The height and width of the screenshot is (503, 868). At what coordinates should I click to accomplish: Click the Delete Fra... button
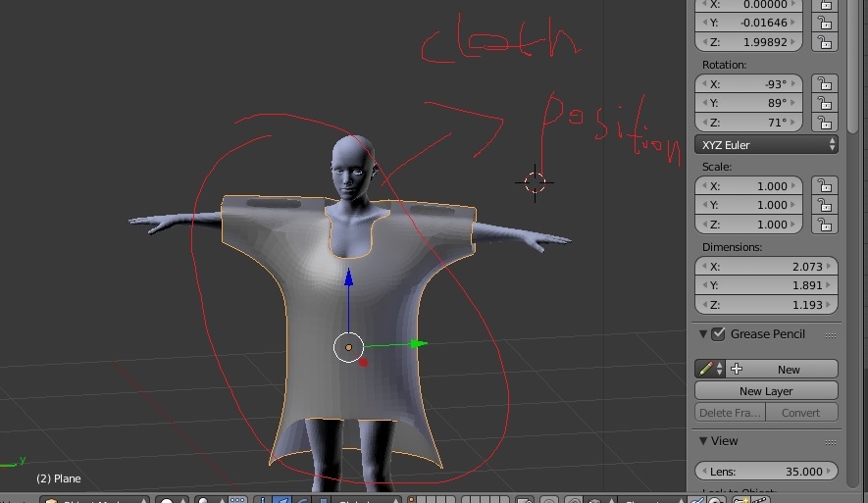[x=730, y=412]
